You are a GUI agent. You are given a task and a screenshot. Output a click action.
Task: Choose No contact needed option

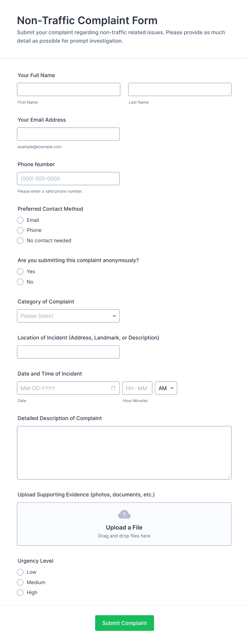tap(20, 241)
